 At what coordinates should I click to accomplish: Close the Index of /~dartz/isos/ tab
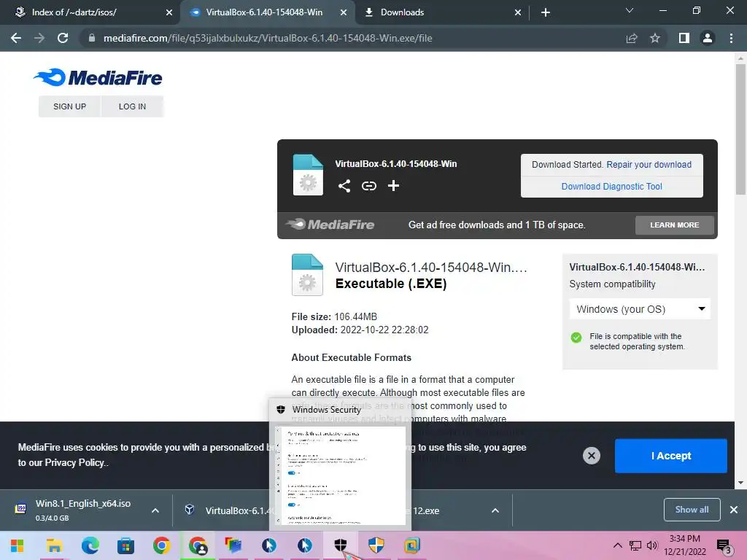point(169,12)
